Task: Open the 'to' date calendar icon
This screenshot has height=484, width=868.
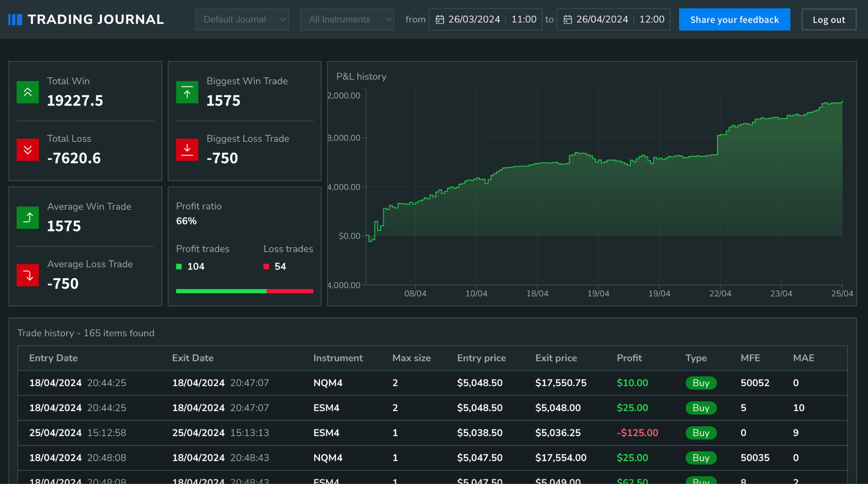Action: coord(567,19)
